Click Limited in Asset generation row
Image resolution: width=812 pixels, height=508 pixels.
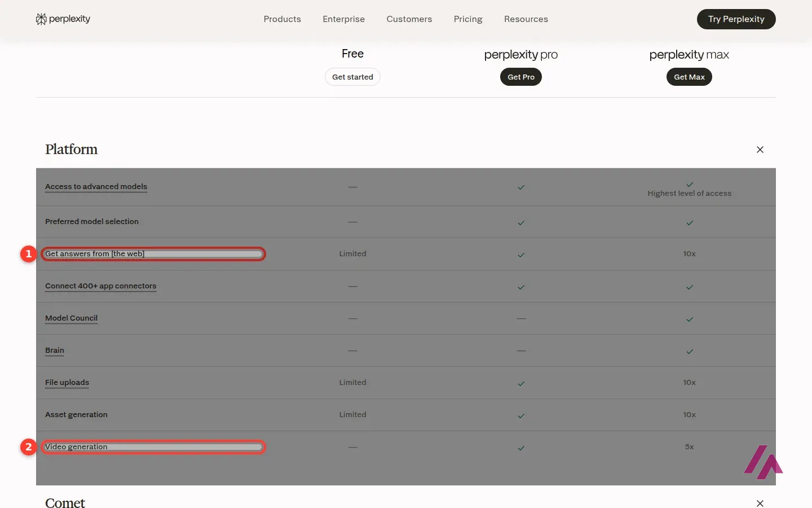pyautogui.click(x=352, y=415)
